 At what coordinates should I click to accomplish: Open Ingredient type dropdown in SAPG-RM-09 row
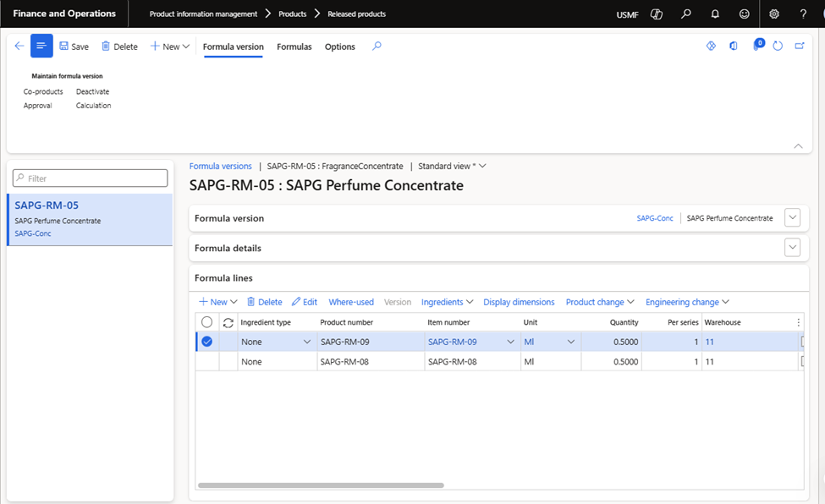point(307,342)
